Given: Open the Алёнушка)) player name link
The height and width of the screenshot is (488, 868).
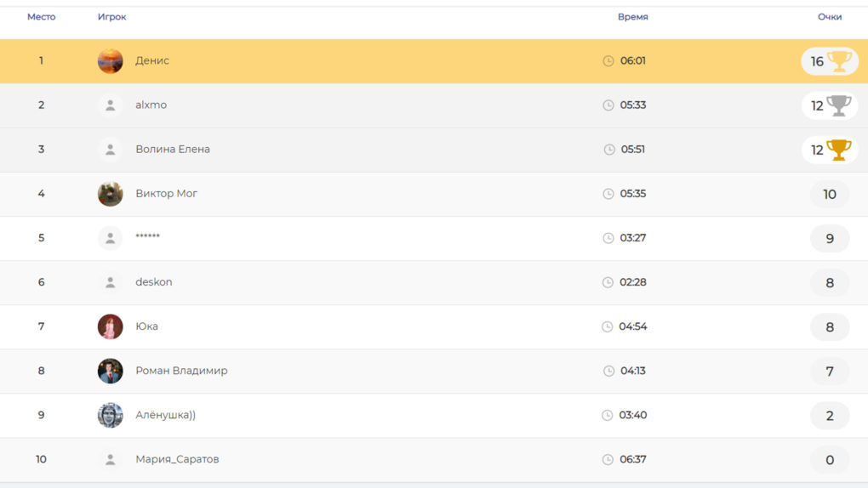Looking at the screenshot, I should [x=165, y=415].
